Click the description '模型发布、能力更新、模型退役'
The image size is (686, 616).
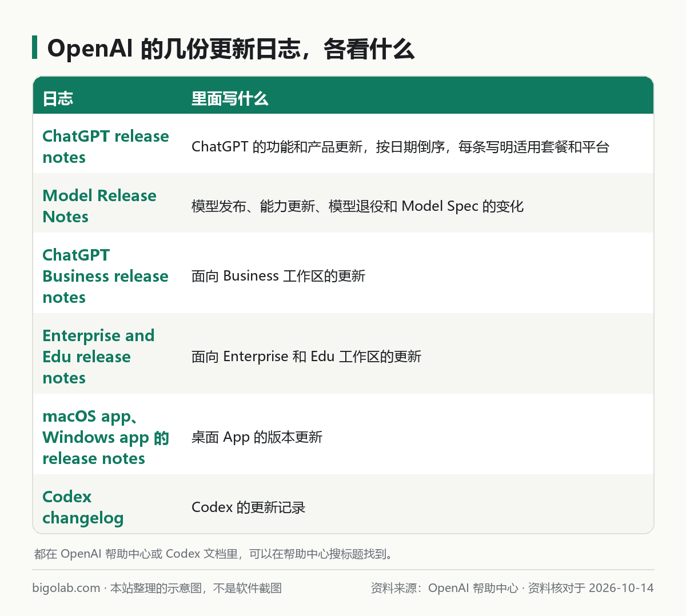pos(287,206)
